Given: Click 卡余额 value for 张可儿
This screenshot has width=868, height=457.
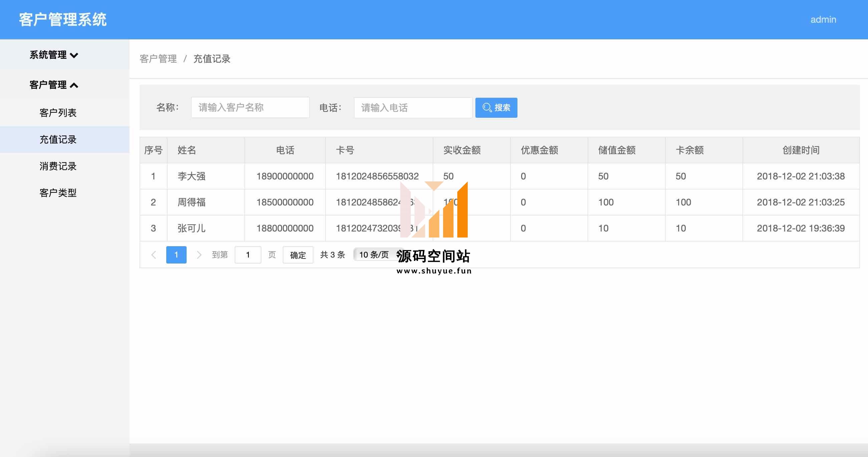Looking at the screenshot, I should [681, 228].
